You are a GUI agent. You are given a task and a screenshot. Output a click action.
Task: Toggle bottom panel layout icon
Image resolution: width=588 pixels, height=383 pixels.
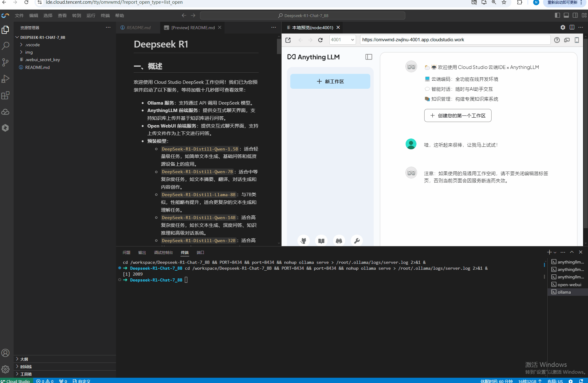566,15
